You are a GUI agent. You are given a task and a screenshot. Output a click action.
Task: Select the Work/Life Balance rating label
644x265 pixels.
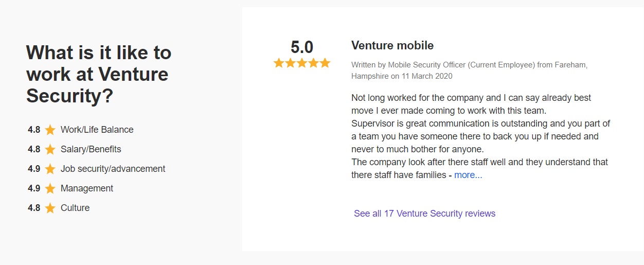97,130
